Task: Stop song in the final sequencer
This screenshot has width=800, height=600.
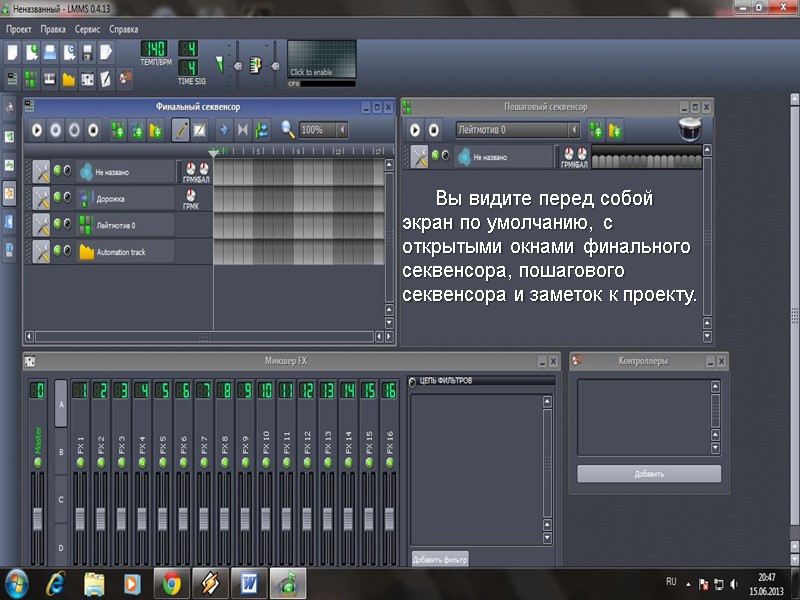Action: 93,130
